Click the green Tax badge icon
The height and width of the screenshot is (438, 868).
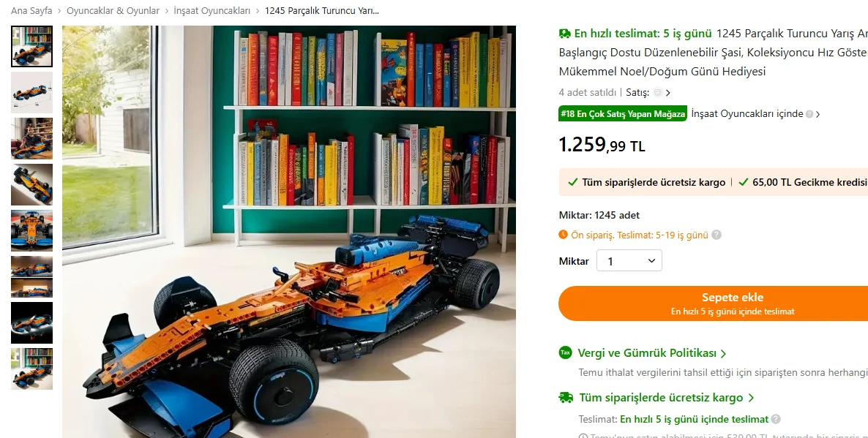(x=565, y=352)
